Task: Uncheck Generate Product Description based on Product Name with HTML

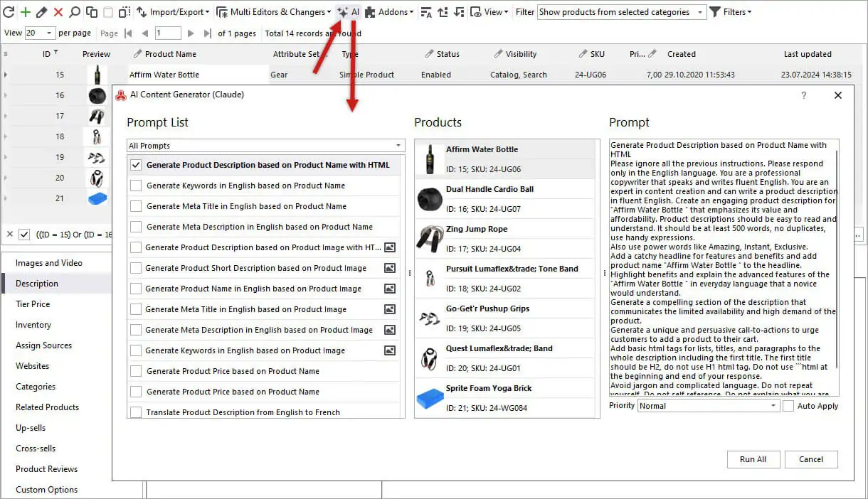Action: 136,165
